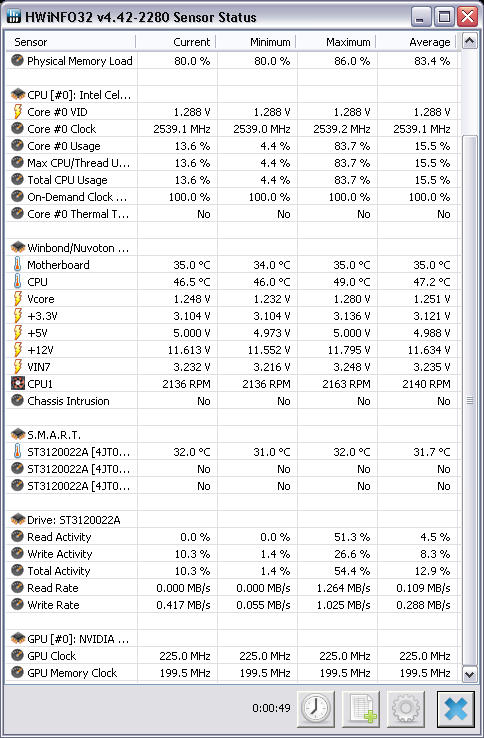This screenshot has width=484, height=738.
Task: Open sensor settings gear icon
Action: pyautogui.click(x=406, y=708)
